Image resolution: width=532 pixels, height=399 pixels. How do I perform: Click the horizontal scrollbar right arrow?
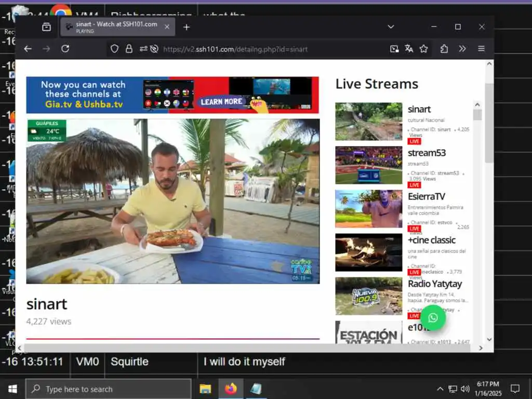(481, 348)
